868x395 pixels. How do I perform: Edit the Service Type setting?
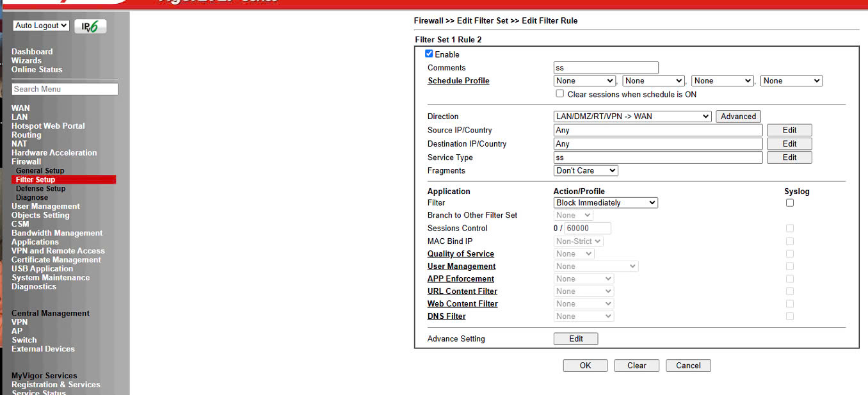789,157
